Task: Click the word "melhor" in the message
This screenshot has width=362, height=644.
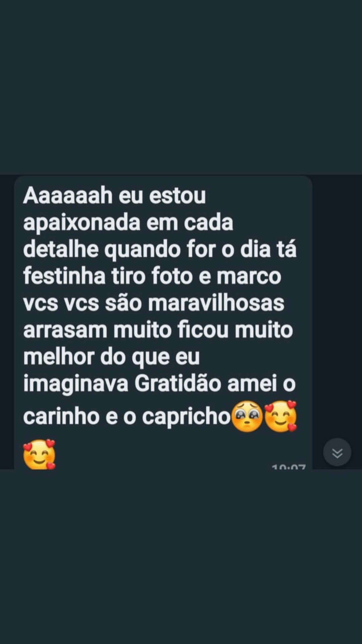Action: pos(59,357)
